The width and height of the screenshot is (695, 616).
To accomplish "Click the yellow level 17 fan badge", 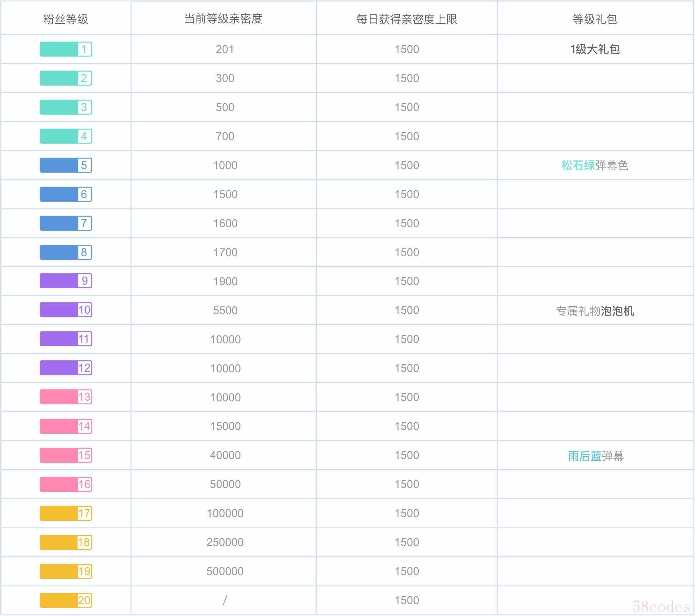I will 66,513.
